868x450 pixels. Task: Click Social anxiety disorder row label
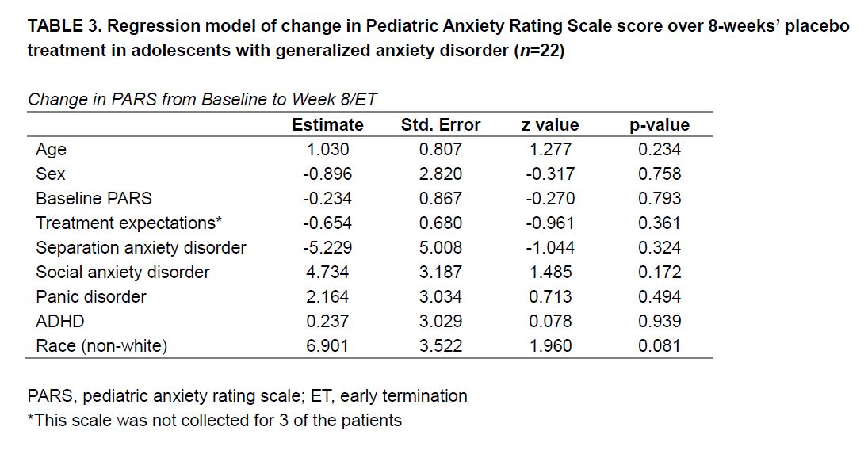(x=123, y=273)
